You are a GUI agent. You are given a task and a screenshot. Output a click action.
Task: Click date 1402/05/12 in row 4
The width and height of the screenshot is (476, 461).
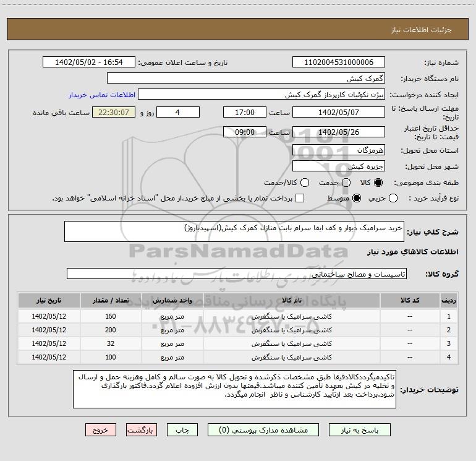[x=49, y=358]
